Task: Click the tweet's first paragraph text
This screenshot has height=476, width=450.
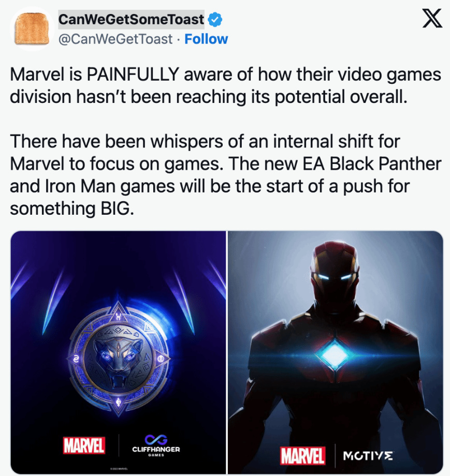Action: click(x=225, y=85)
